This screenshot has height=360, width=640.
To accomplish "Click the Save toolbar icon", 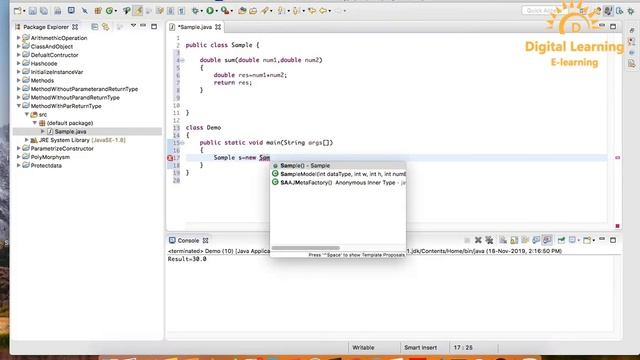I will (x=32, y=11).
